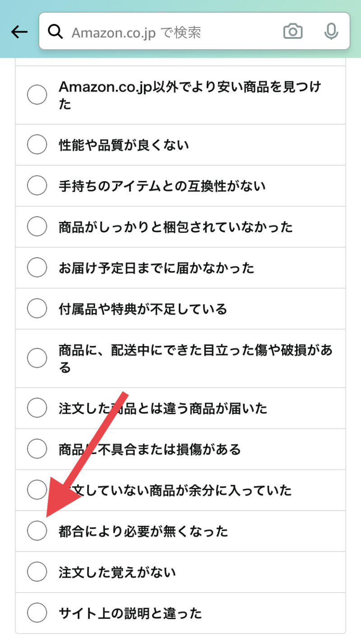Select 'サイト上の説明と違った' radio button
Image resolution: width=361 pixels, height=644 pixels.
[37, 613]
